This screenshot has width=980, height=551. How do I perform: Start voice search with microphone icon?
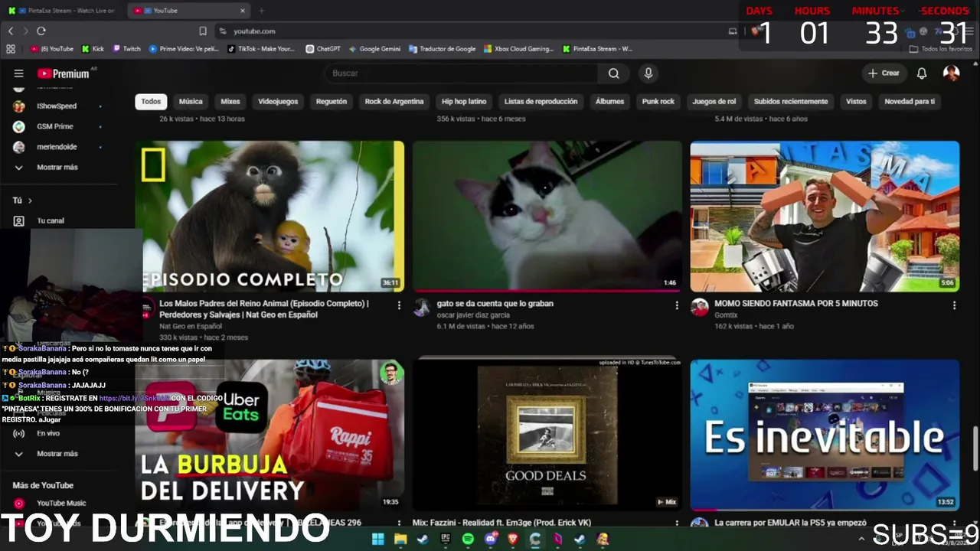pyautogui.click(x=648, y=73)
